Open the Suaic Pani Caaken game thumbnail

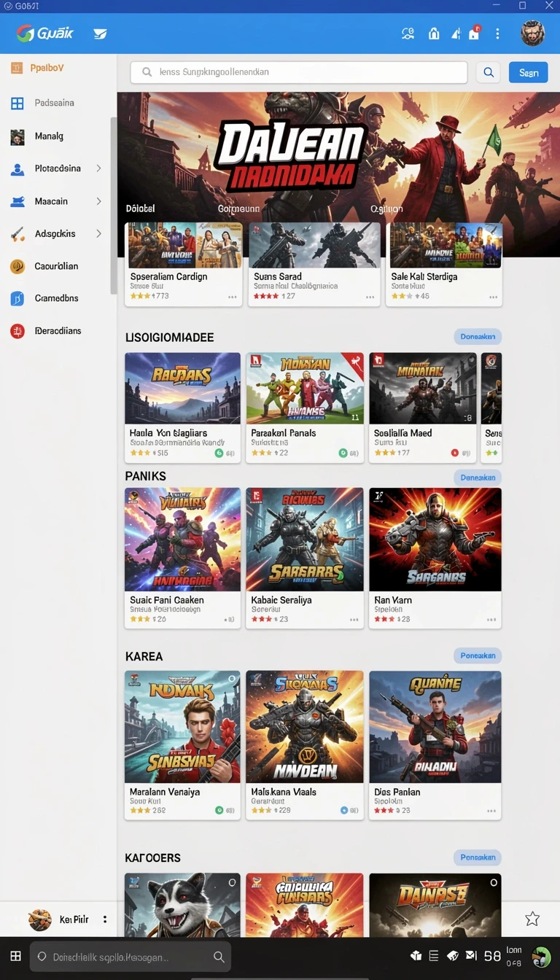pyautogui.click(x=182, y=540)
